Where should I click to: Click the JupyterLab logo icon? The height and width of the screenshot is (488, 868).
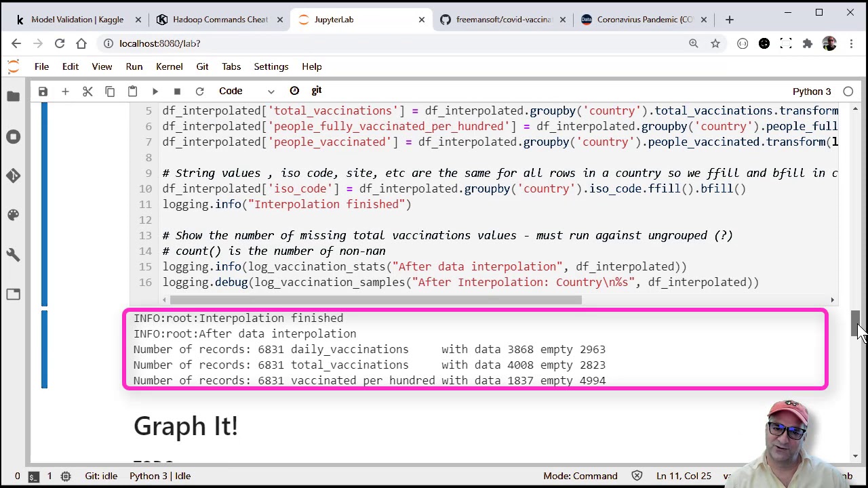pyautogui.click(x=13, y=66)
